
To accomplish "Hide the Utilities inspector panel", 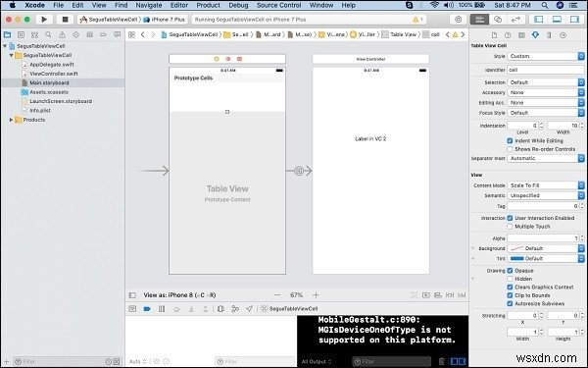I will [x=575, y=20].
